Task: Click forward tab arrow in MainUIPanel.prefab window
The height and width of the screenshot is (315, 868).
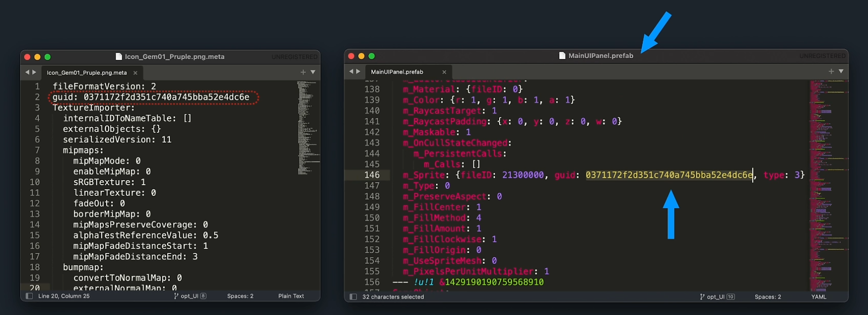Action: (x=358, y=71)
